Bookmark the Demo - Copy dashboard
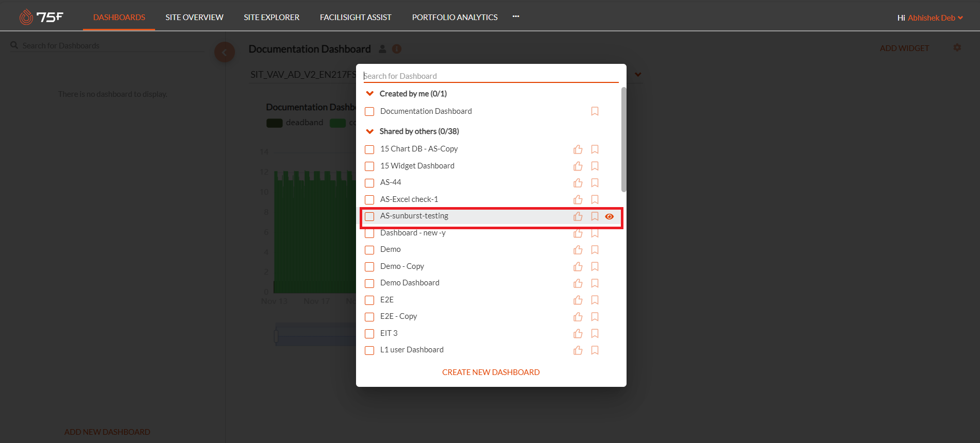The width and height of the screenshot is (980, 443). tap(595, 266)
